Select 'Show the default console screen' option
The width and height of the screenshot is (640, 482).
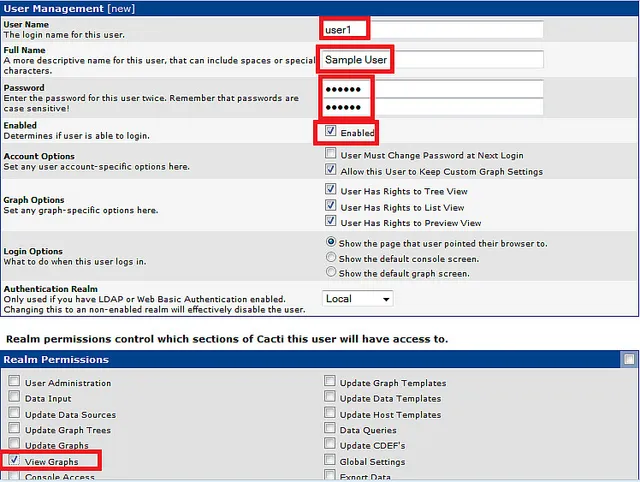pyautogui.click(x=331, y=258)
